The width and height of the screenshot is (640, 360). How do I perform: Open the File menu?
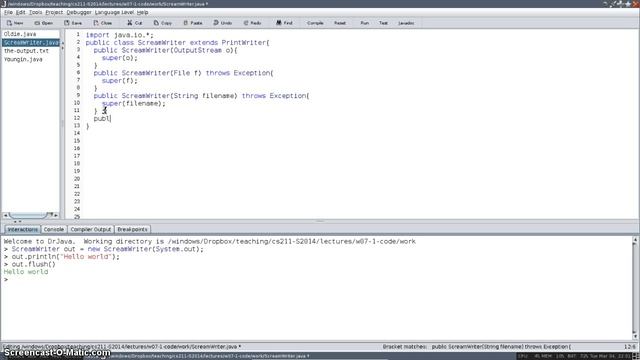(x=8, y=12)
